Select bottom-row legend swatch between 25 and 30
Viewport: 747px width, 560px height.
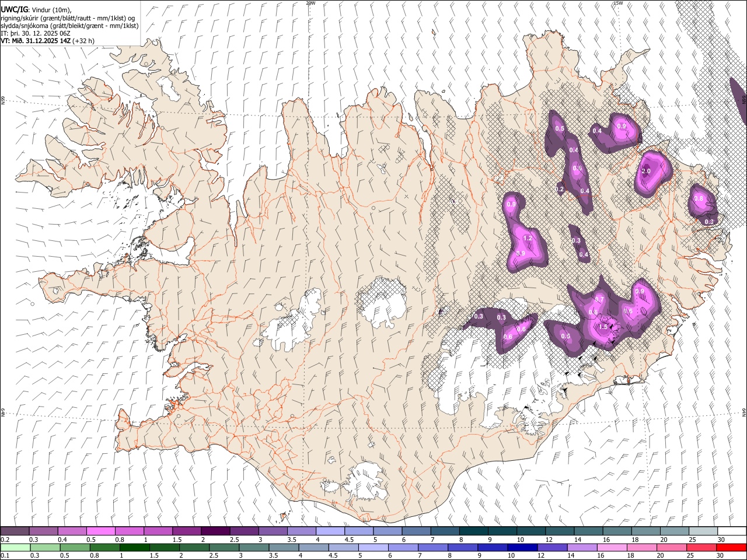[x=702, y=548]
